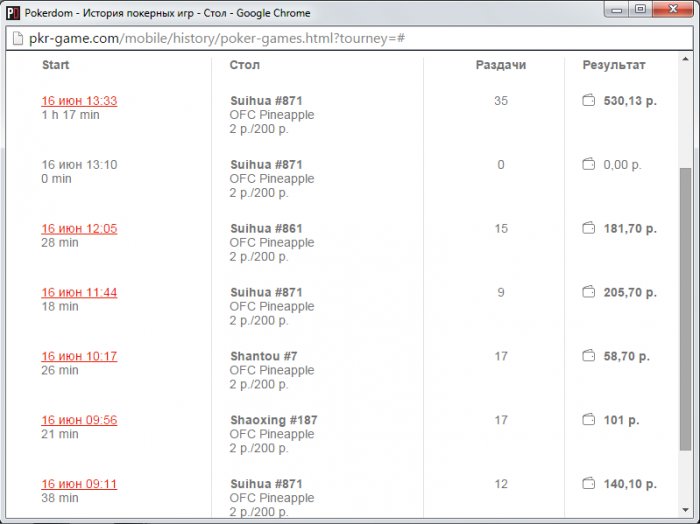Click the vertical scrollbar thumb
700x524 pixels.
click(685, 309)
